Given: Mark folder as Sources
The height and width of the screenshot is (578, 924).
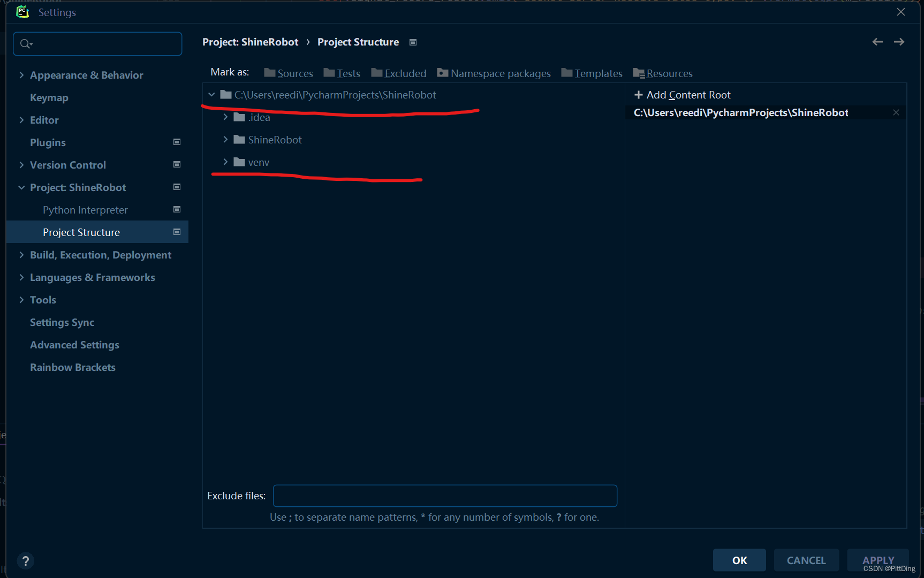Looking at the screenshot, I should pos(289,73).
